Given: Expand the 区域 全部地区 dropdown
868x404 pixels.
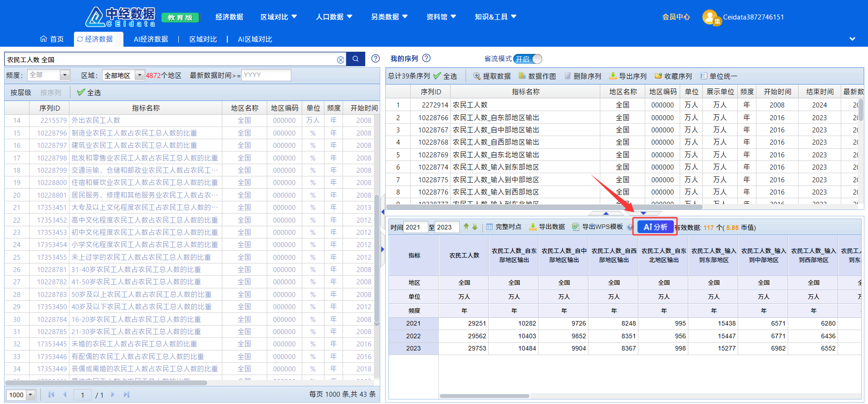Looking at the screenshot, I should [x=140, y=75].
